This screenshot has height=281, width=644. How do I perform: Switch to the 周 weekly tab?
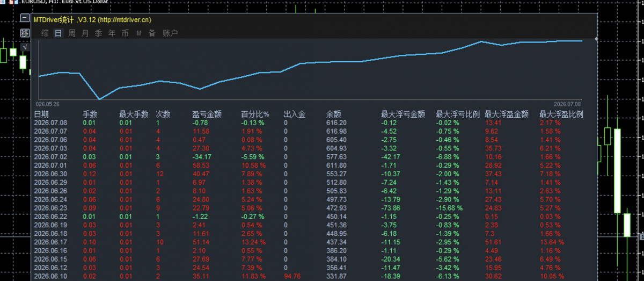[71, 33]
